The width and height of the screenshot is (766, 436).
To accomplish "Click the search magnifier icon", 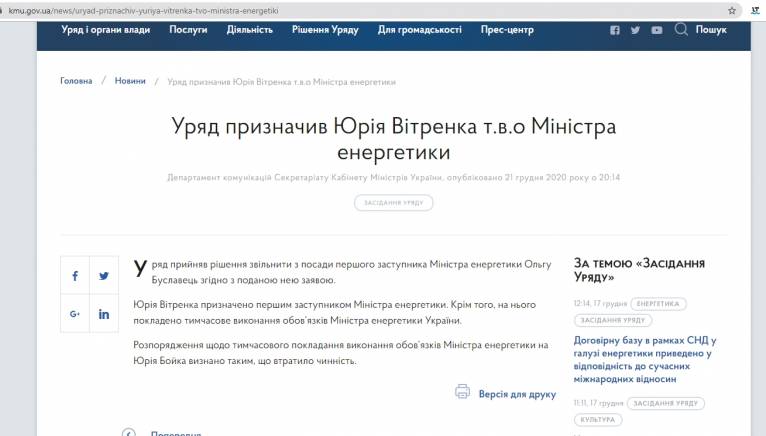I will pos(681,29).
